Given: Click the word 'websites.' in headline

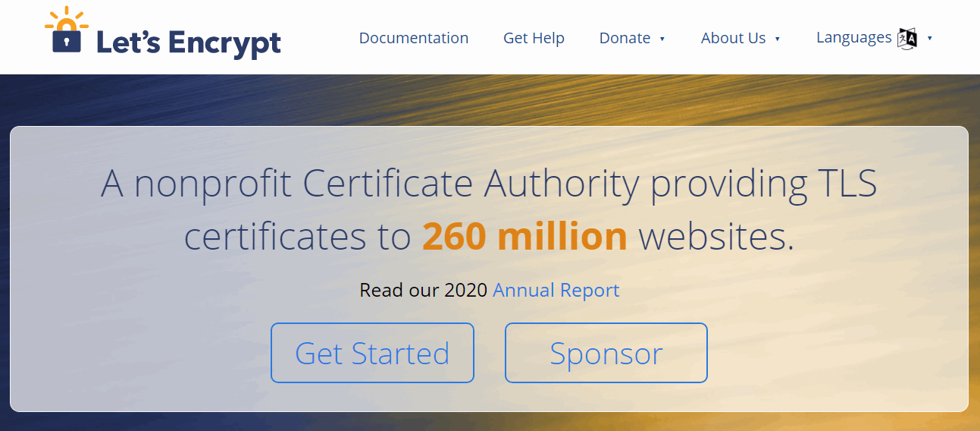Looking at the screenshot, I should (x=716, y=237).
